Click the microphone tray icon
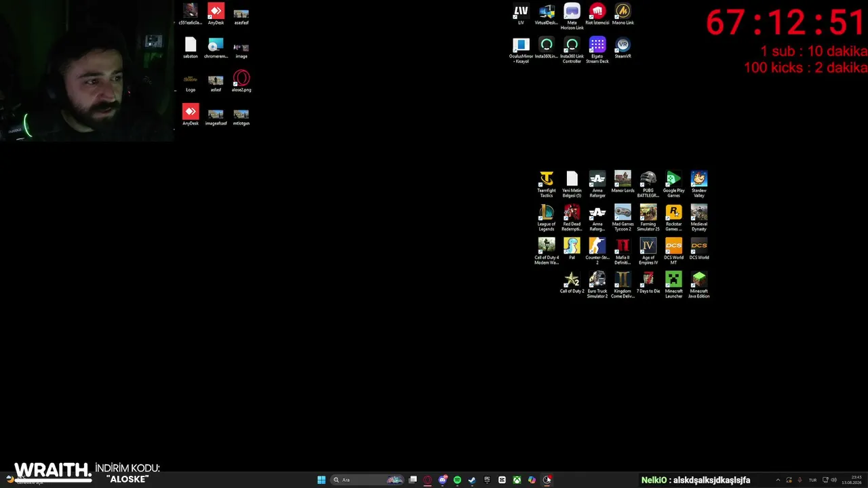 click(x=800, y=480)
